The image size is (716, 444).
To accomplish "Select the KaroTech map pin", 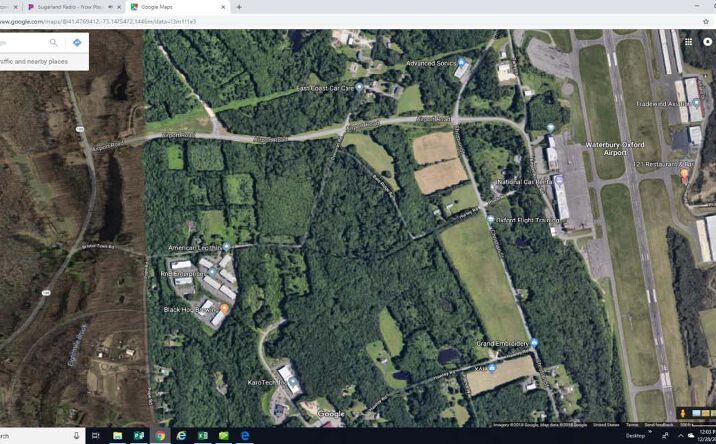I will (292, 382).
